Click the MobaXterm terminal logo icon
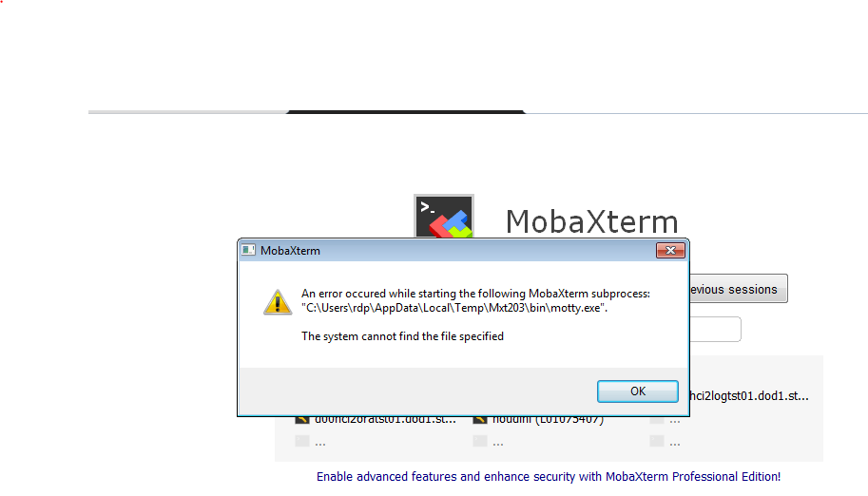868x496 pixels. tap(444, 217)
